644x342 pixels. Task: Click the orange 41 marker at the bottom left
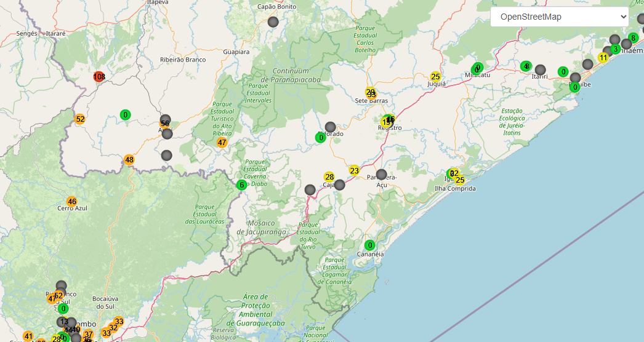28,336
